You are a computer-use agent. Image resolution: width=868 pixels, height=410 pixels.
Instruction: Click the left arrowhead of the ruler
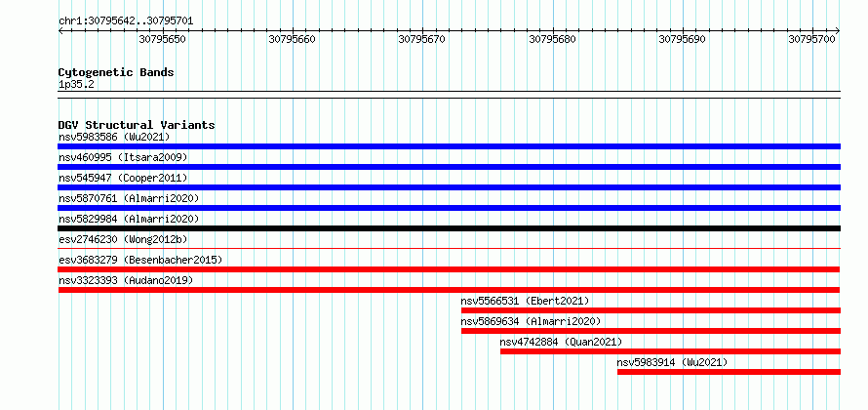(60, 30)
